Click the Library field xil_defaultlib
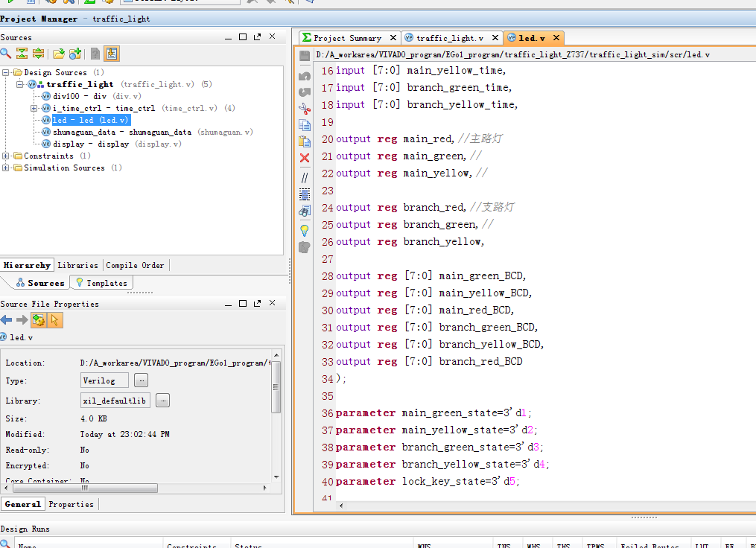This screenshot has height=548, width=756. [x=115, y=401]
